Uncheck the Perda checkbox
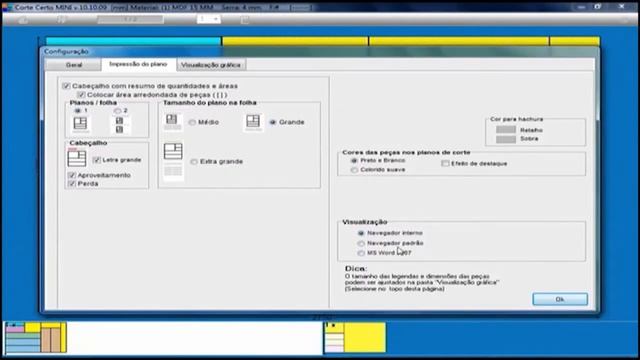Image resolution: width=640 pixels, height=360 pixels. pyautogui.click(x=72, y=184)
